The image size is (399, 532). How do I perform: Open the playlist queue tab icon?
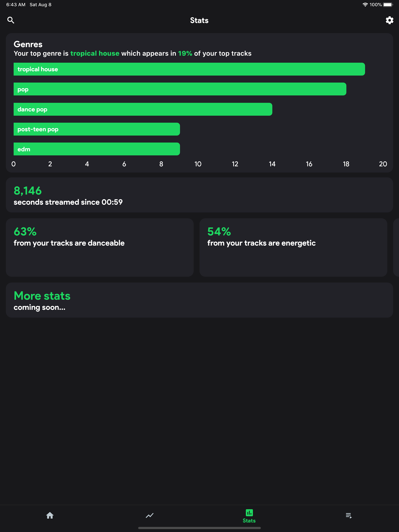pos(349,515)
